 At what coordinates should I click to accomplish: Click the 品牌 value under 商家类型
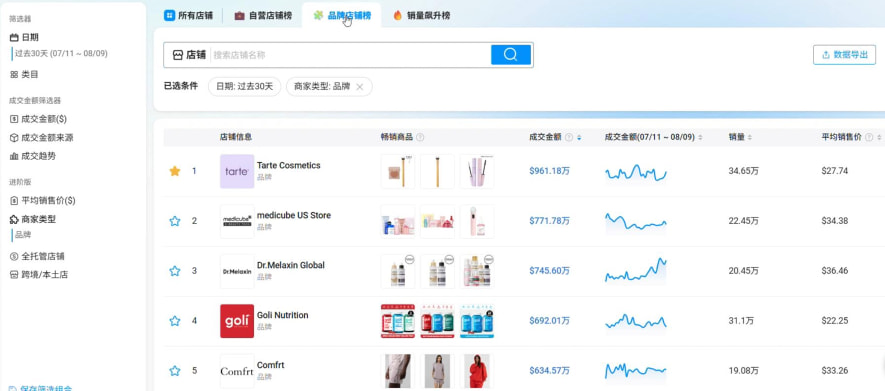pyautogui.click(x=23, y=235)
